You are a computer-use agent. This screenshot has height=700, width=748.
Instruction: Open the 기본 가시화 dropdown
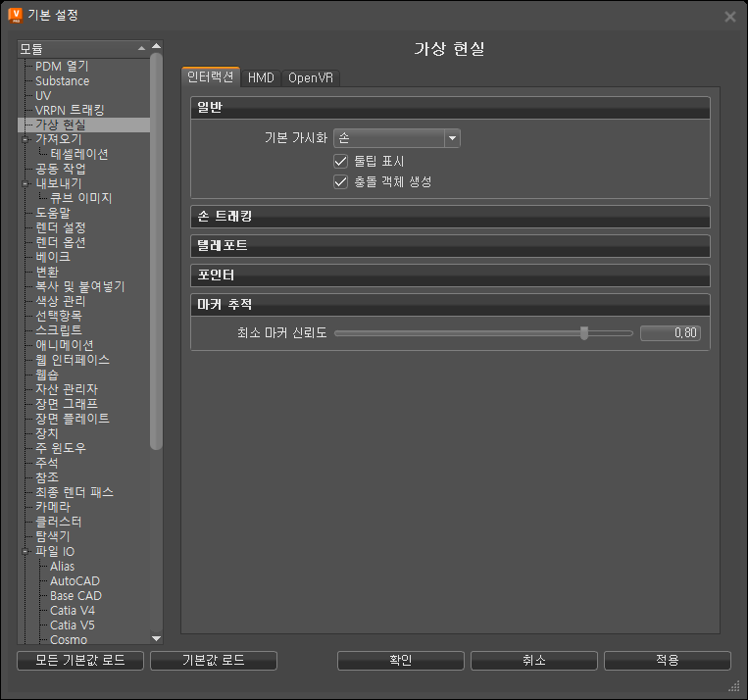pyautogui.click(x=397, y=138)
